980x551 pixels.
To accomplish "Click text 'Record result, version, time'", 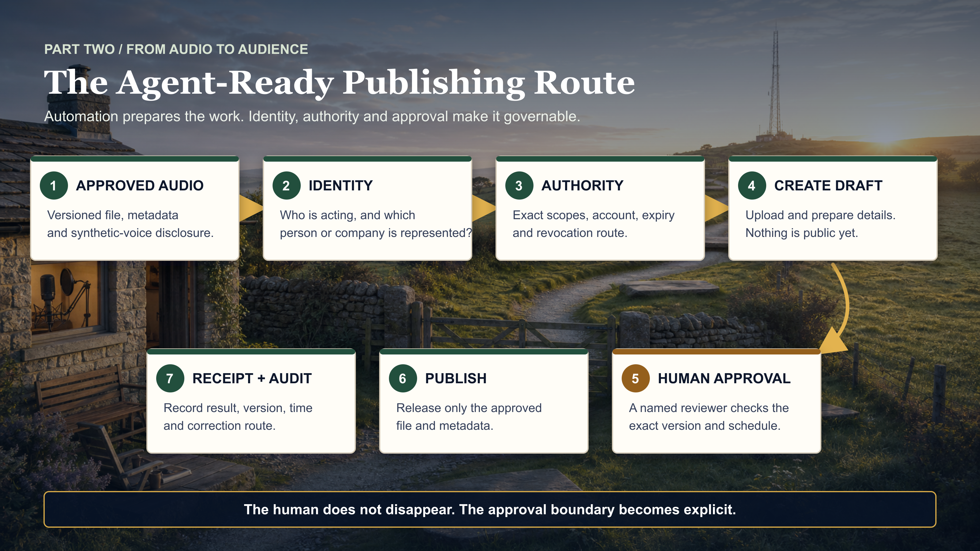I will click(x=238, y=408).
